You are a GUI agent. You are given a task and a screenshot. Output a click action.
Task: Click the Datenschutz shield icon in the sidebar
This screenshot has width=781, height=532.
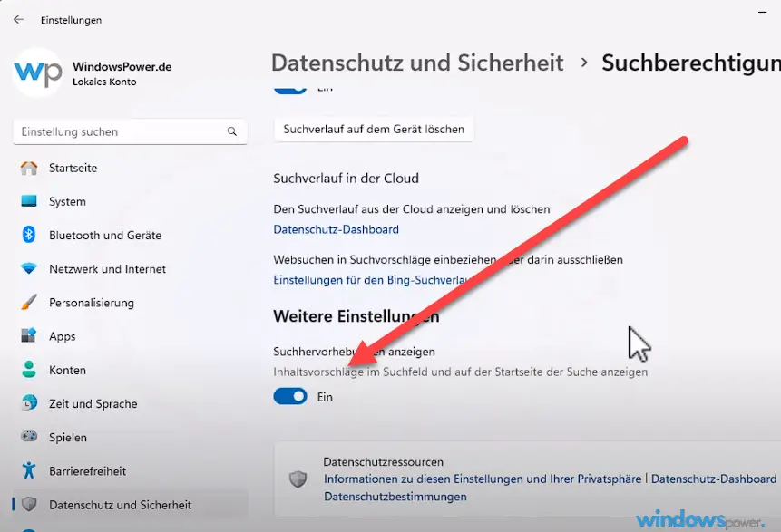[29, 504]
